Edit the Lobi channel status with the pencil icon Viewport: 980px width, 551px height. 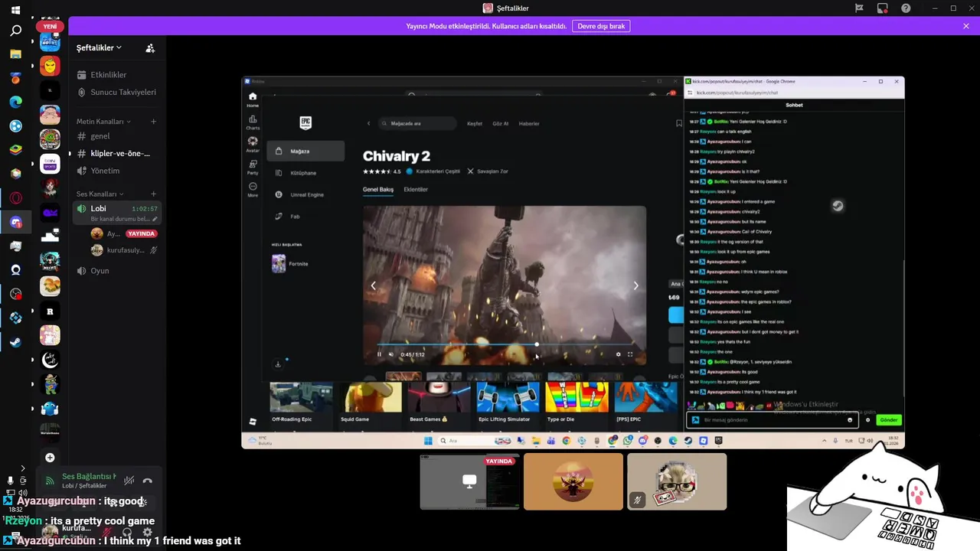[x=155, y=219]
